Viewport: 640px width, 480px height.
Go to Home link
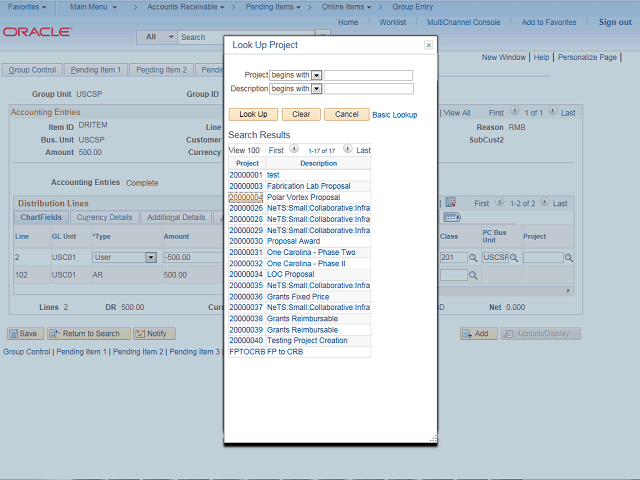[x=348, y=22]
